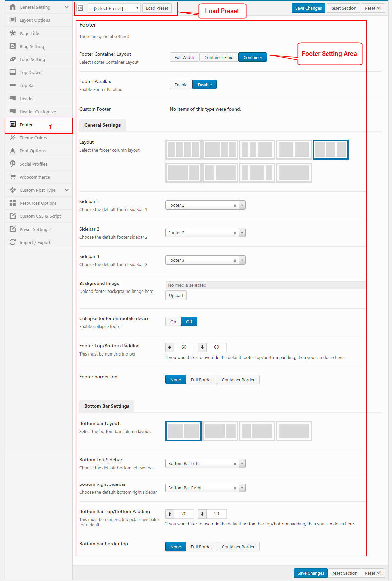This screenshot has width=392, height=581.
Task: Click the Layout Options sidebar icon
Action: 13,20
